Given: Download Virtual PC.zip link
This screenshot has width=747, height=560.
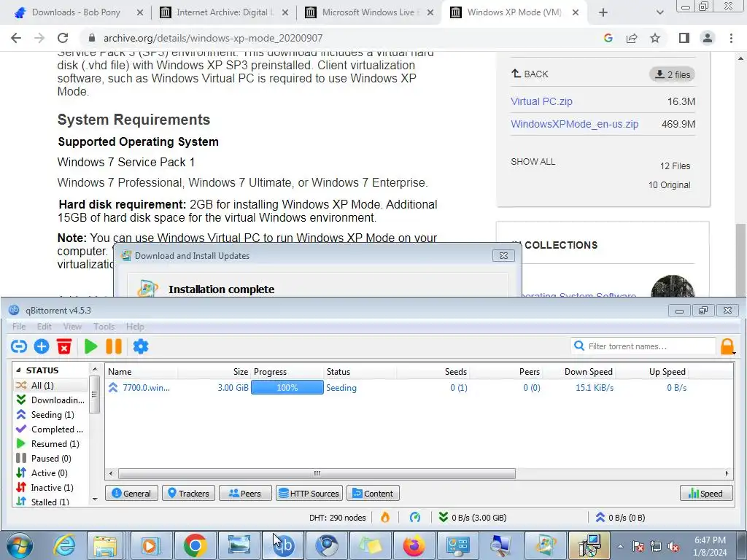Looking at the screenshot, I should pos(541,101).
